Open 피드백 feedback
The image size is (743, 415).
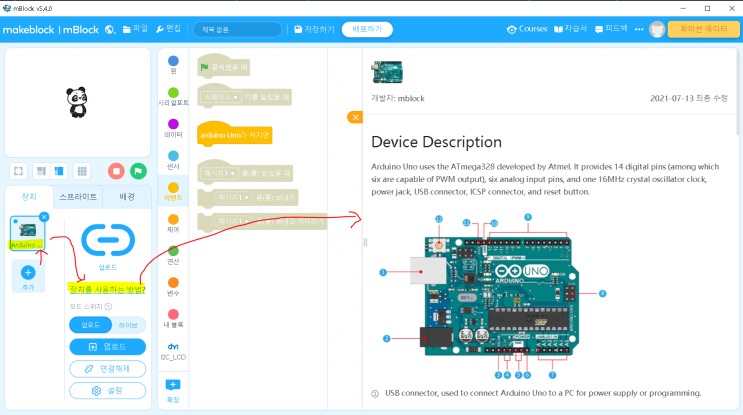tap(611, 29)
